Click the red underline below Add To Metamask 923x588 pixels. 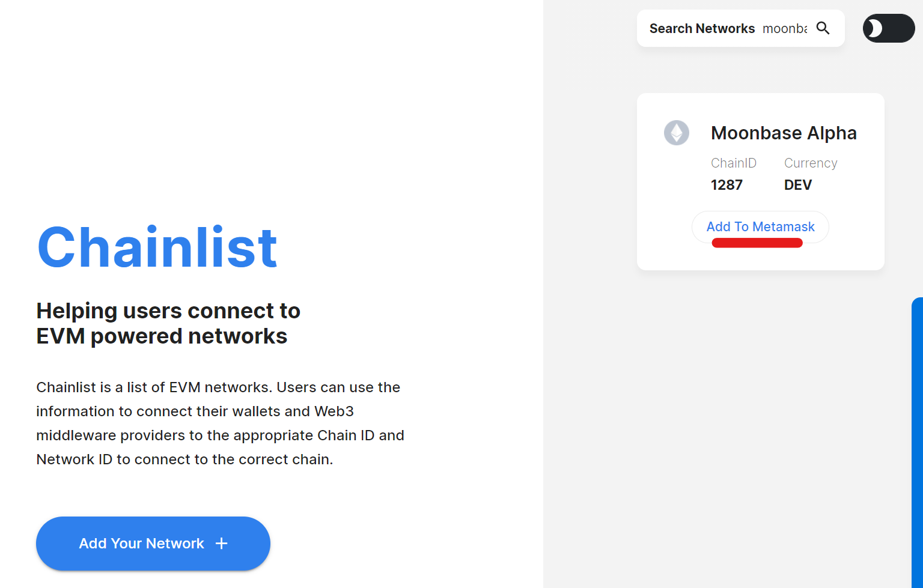757,243
